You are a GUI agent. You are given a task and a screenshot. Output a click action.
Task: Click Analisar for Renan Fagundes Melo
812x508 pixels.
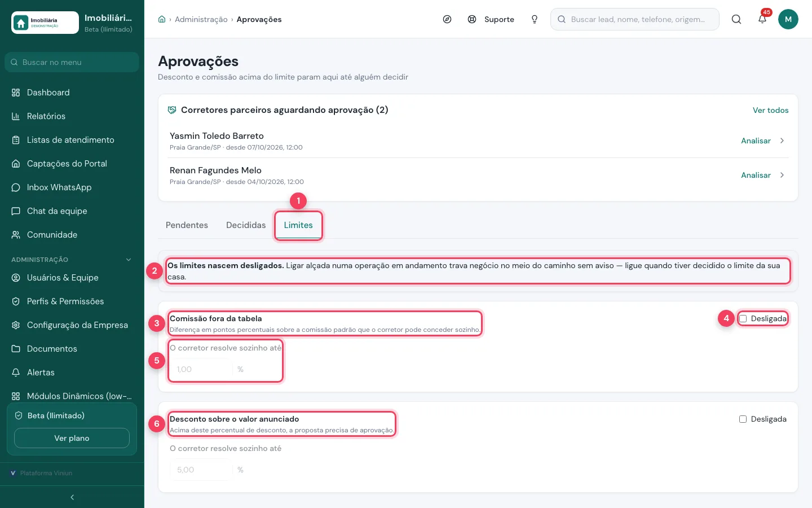(756, 175)
